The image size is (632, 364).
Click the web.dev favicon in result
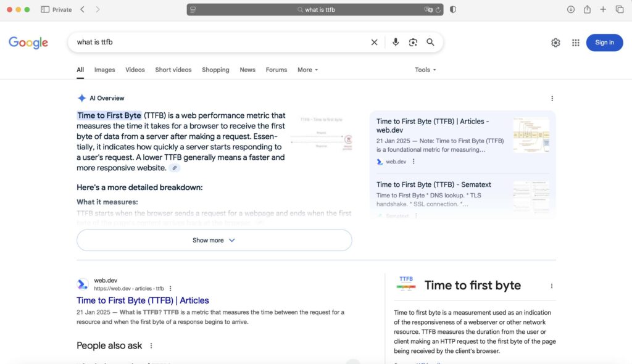[x=83, y=284]
